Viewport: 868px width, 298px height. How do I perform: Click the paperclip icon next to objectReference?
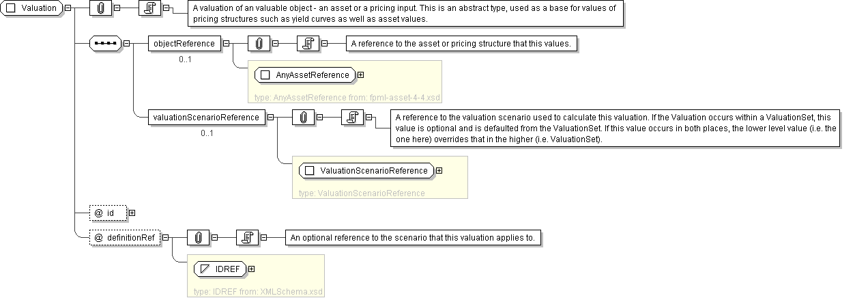(259, 44)
